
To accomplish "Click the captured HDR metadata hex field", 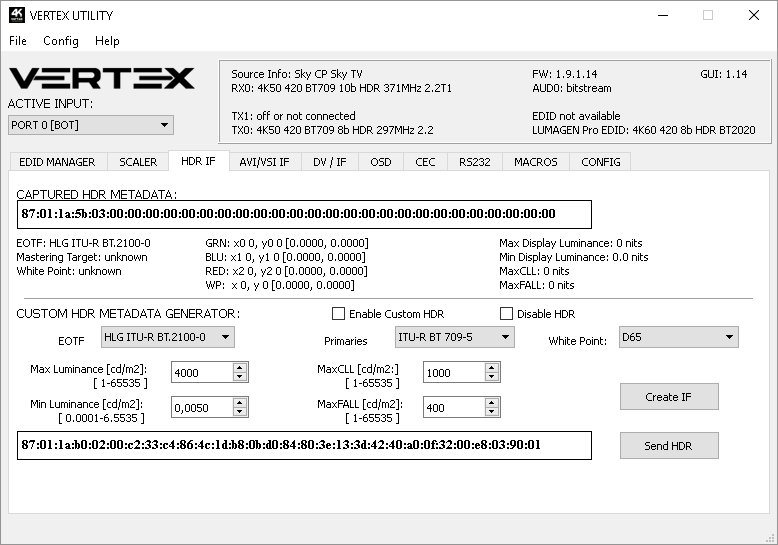I will coord(304,214).
